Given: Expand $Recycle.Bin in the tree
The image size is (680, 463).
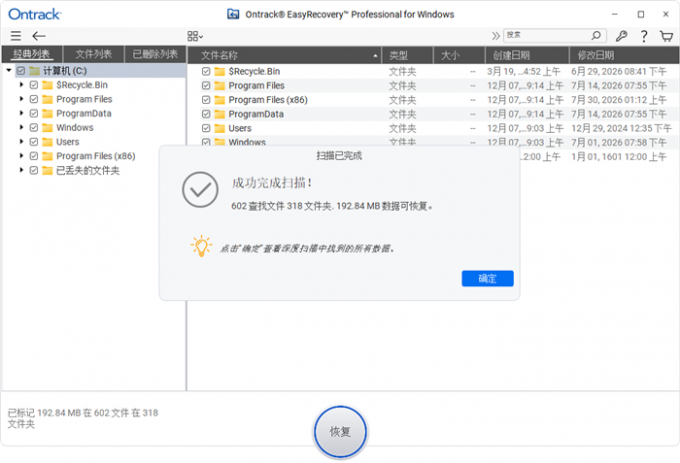Looking at the screenshot, I should click(x=21, y=85).
